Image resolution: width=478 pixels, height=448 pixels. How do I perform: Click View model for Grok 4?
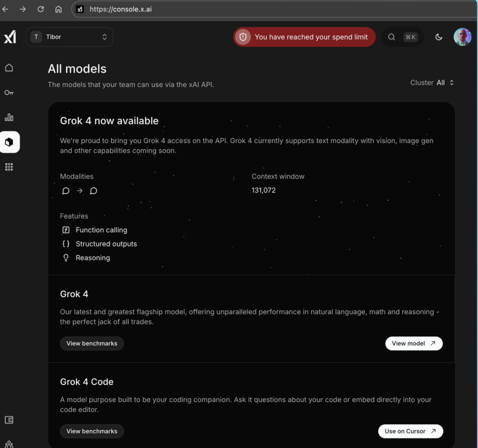[414, 343]
